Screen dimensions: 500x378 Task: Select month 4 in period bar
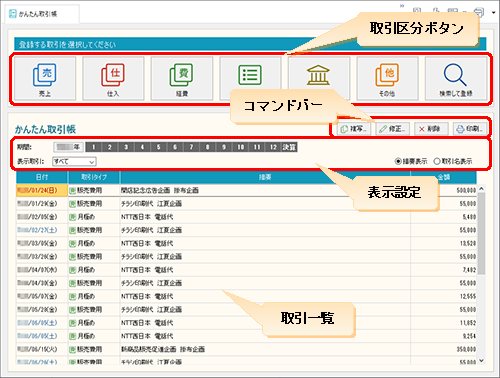click(142, 147)
